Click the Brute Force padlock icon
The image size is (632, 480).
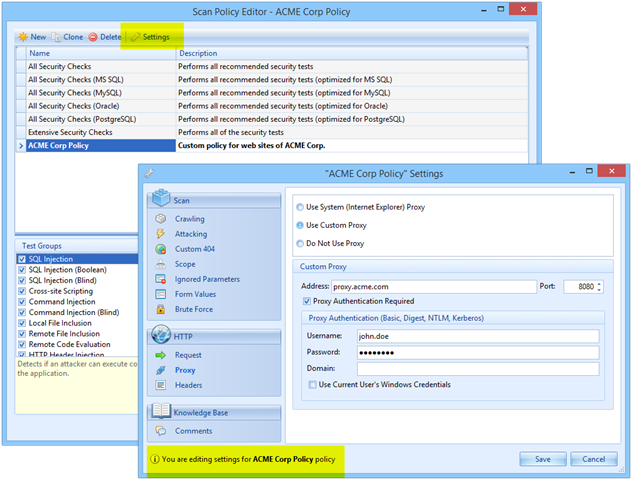tap(161, 309)
